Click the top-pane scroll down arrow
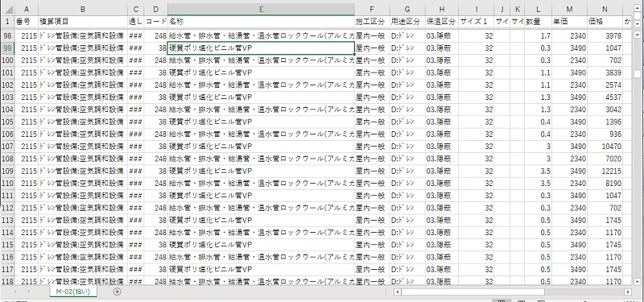644x302 pixels. tap(638, 24)
